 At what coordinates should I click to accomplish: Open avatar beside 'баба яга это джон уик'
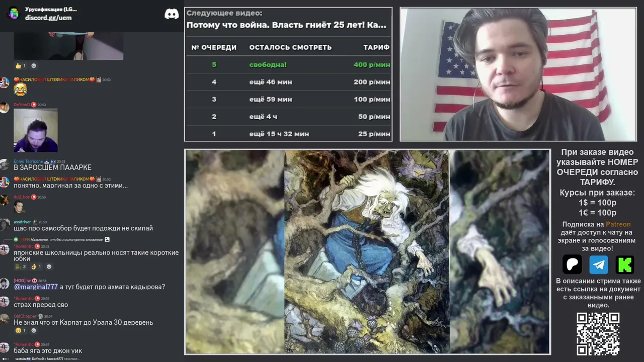point(5,347)
